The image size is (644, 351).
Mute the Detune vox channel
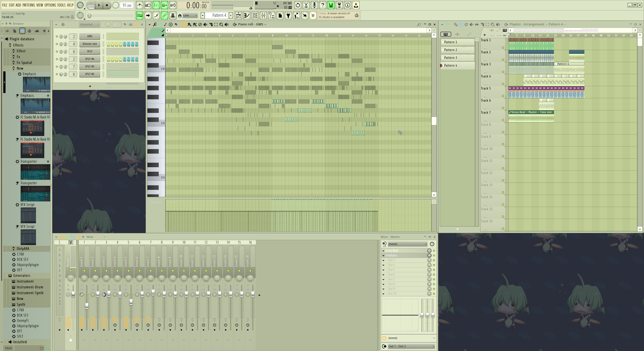[57, 44]
